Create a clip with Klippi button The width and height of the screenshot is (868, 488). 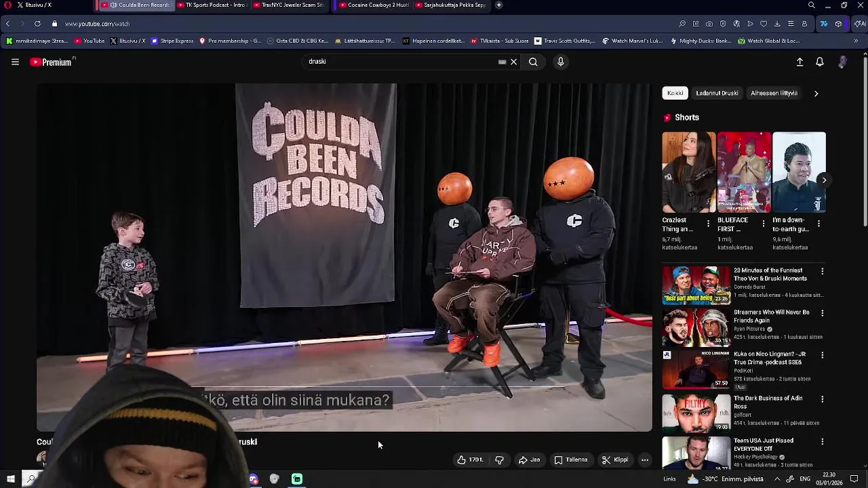point(615,460)
